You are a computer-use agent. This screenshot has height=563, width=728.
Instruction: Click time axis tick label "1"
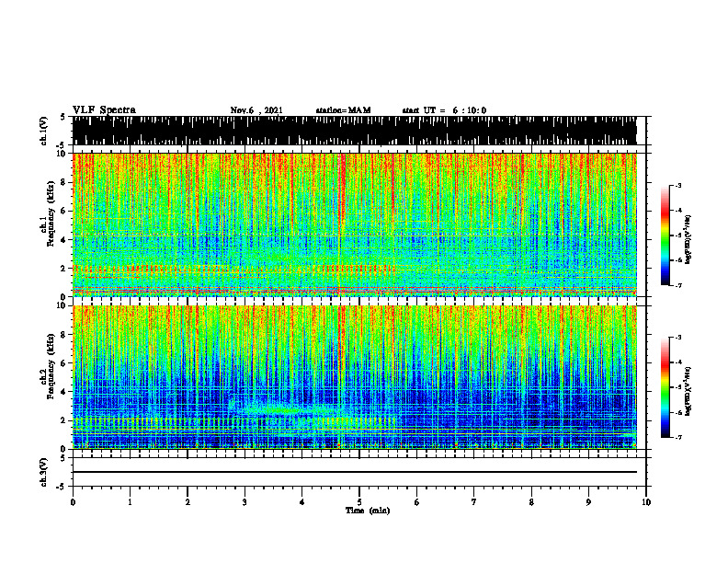[130, 502]
